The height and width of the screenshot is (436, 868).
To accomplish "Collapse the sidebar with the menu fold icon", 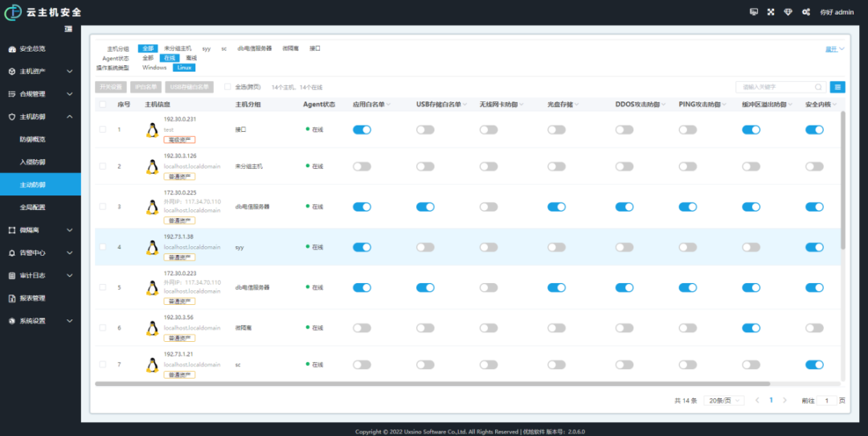I will coord(68,29).
